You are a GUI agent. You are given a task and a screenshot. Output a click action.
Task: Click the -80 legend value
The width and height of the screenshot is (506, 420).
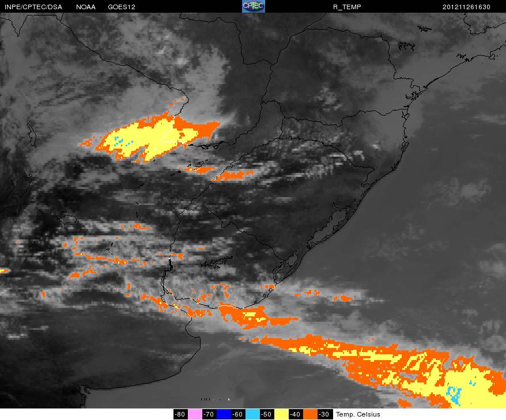(180, 414)
